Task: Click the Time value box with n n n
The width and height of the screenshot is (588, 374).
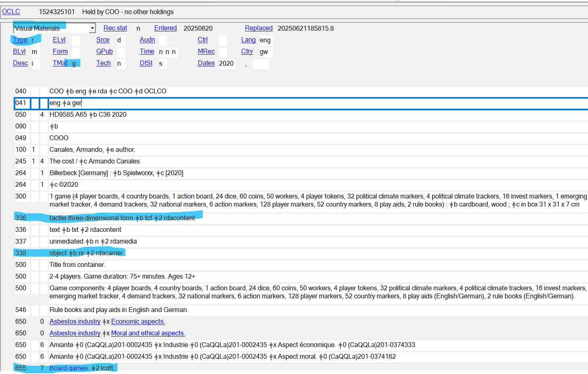Action: tap(168, 52)
